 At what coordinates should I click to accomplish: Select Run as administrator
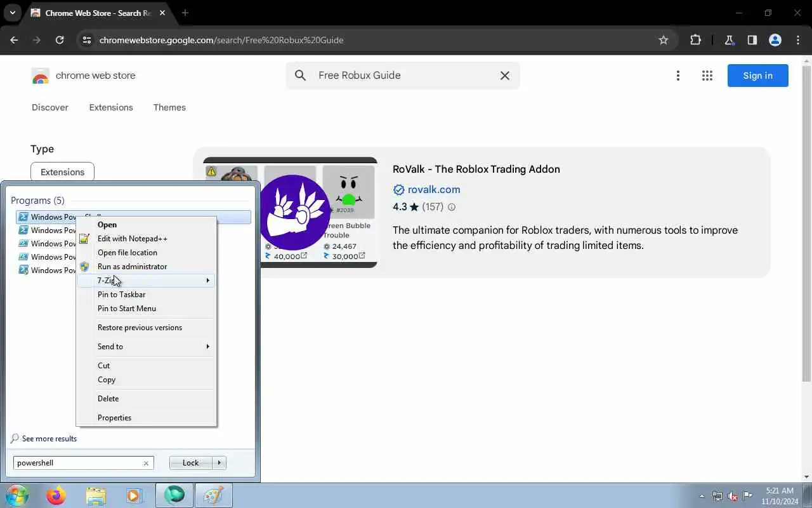point(146,267)
